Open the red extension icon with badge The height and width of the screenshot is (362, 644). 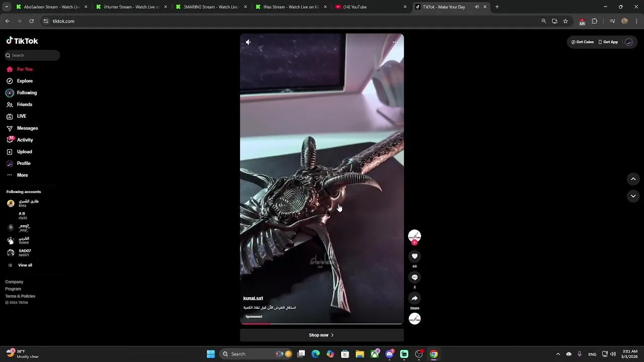coord(582,22)
